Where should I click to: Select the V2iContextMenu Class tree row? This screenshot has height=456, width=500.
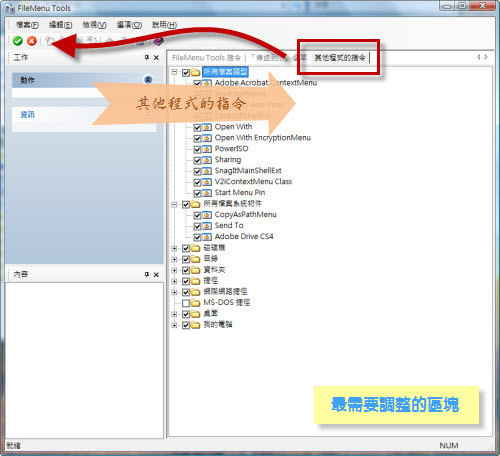click(253, 182)
